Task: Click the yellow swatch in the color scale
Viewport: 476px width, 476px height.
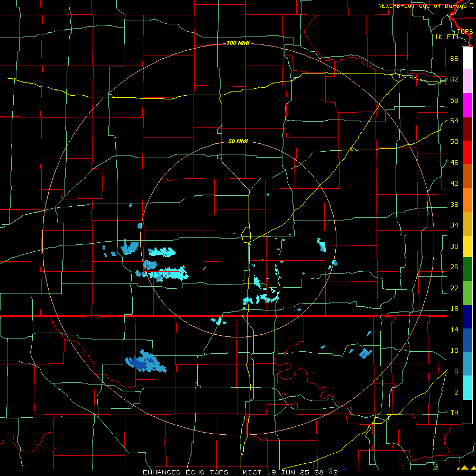Action: (x=467, y=246)
